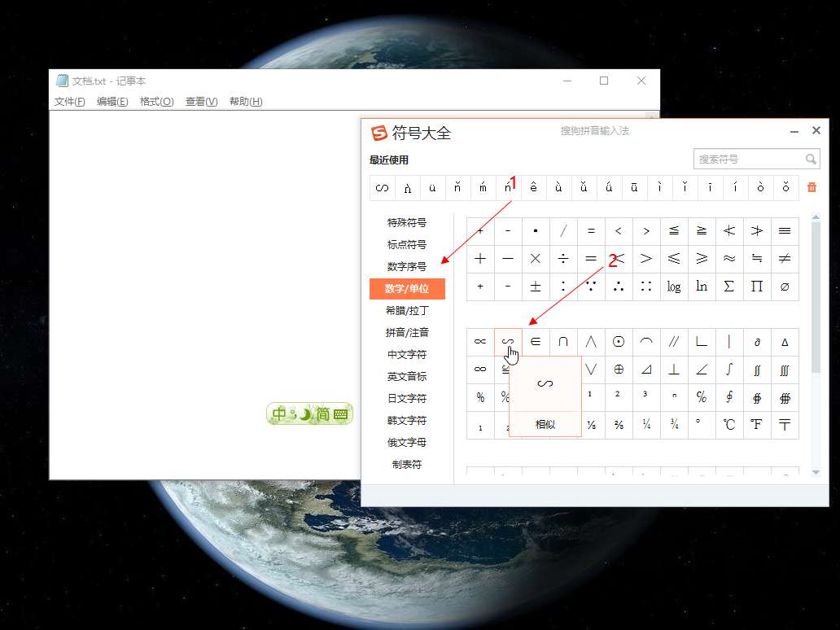840x630 pixels.
Task: Insert the log symbol
Action: point(674,287)
